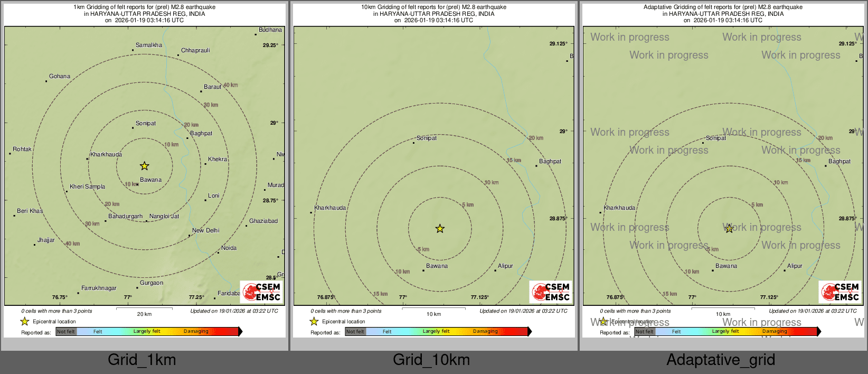This screenshot has width=868, height=374.
Task: Select the Bawana label on the Grid_1km map
Action: pos(150,180)
